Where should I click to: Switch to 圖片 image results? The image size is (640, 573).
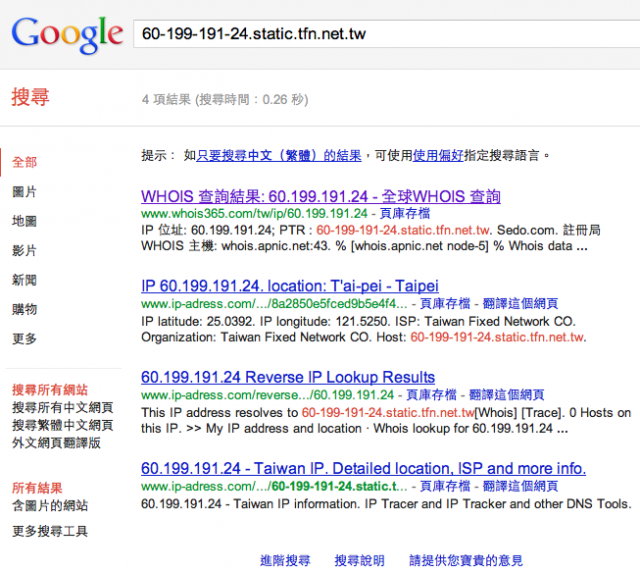(x=24, y=192)
